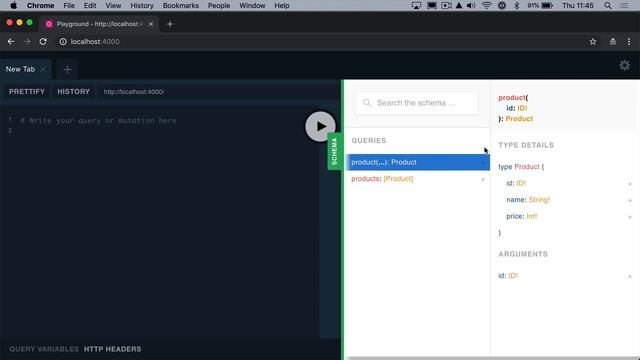Open the View menu

(x=113, y=6)
